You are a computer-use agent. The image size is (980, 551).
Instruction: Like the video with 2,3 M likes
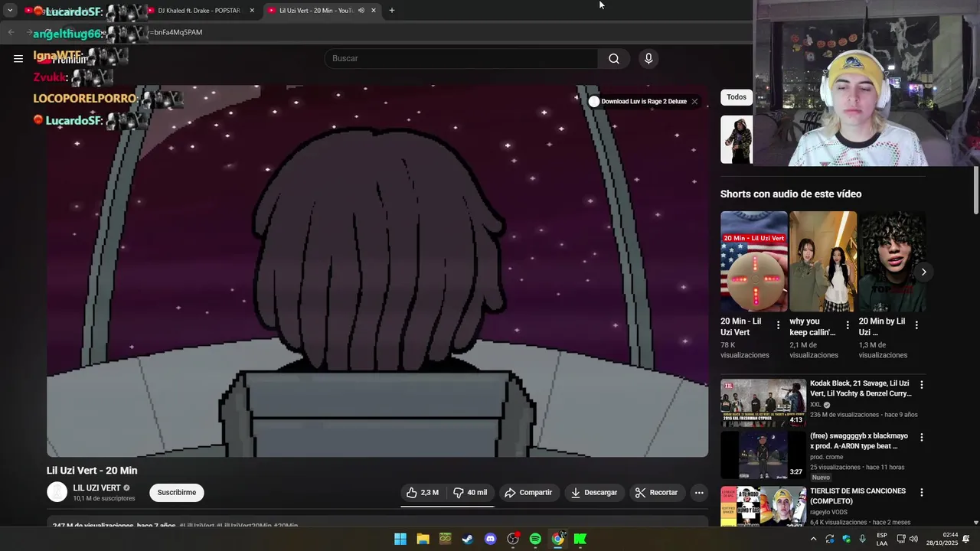(423, 493)
